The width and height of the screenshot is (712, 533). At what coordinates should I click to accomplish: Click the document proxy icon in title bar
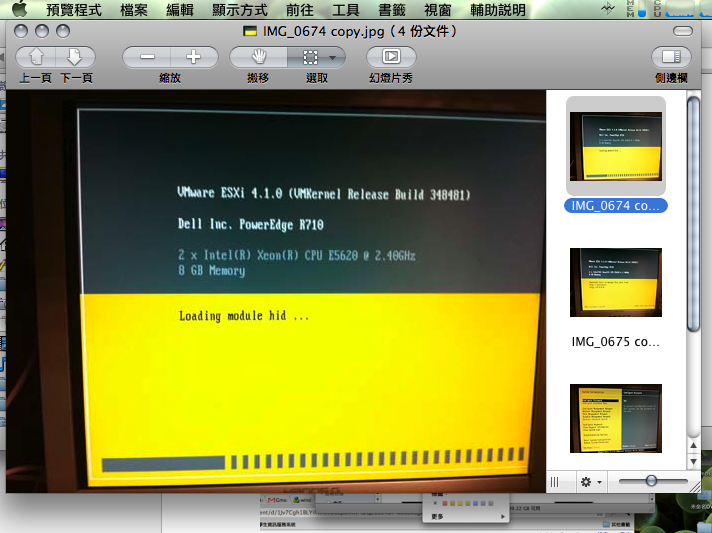pos(250,31)
